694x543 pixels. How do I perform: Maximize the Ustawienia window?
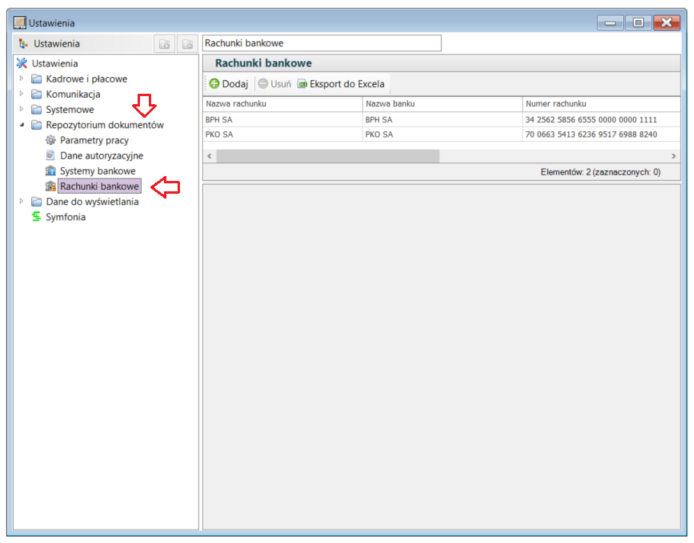click(x=638, y=23)
